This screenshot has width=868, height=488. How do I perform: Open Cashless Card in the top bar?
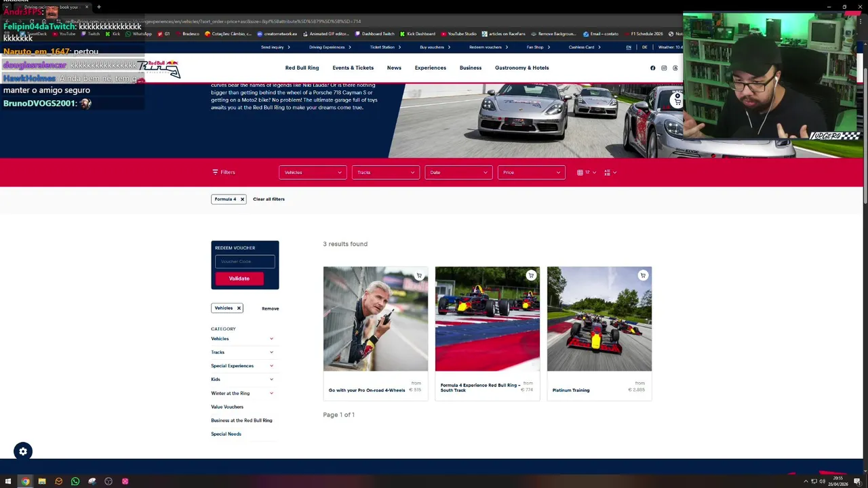(x=585, y=47)
